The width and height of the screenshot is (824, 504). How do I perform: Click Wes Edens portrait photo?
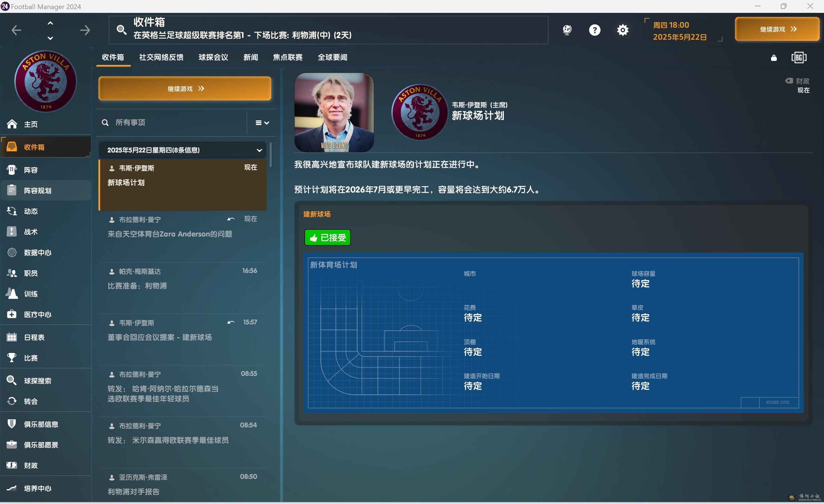click(x=334, y=112)
